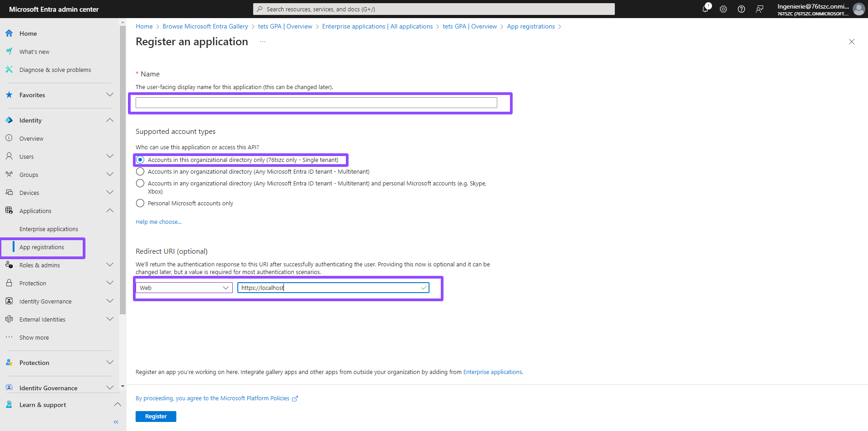Open the notifications bell icon

[705, 9]
